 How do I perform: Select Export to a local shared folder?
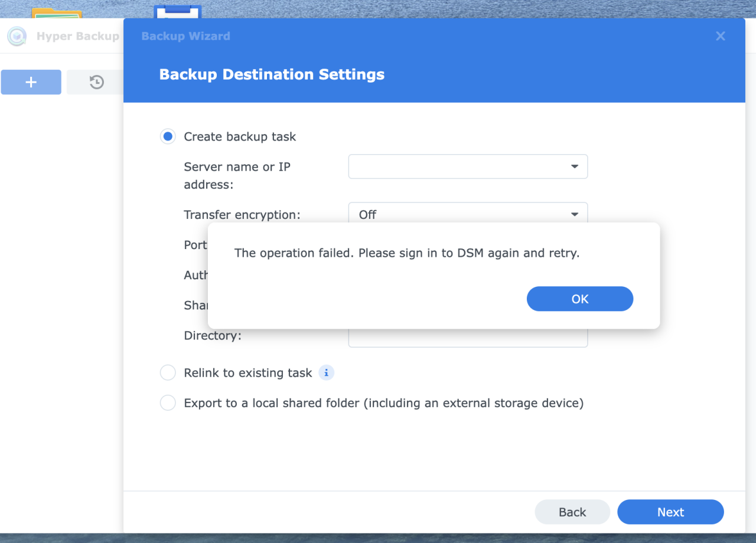click(167, 403)
